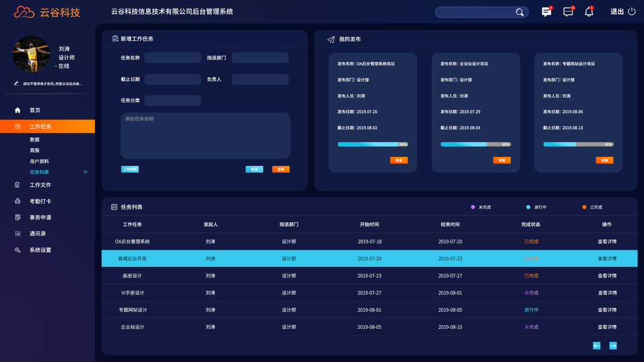
Task: Click the purple 未完成 legend dot
Action: [473, 208]
